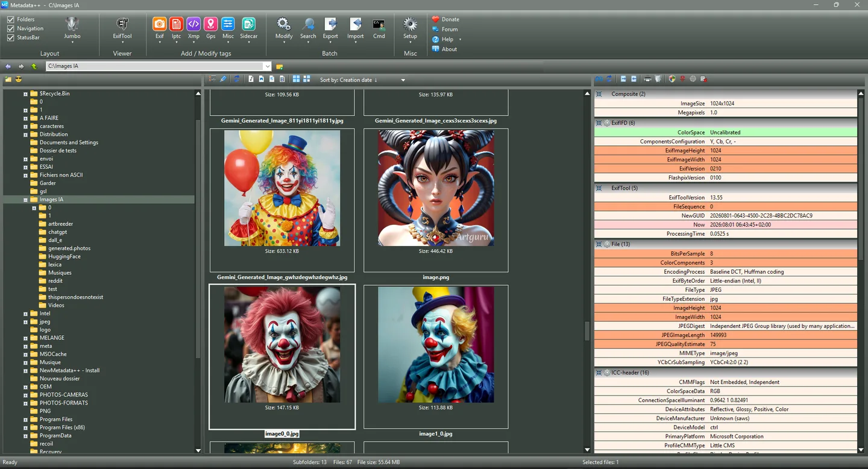Open the Iptc tag editor
This screenshot has width=868, height=469.
click(x=176, y=28)
